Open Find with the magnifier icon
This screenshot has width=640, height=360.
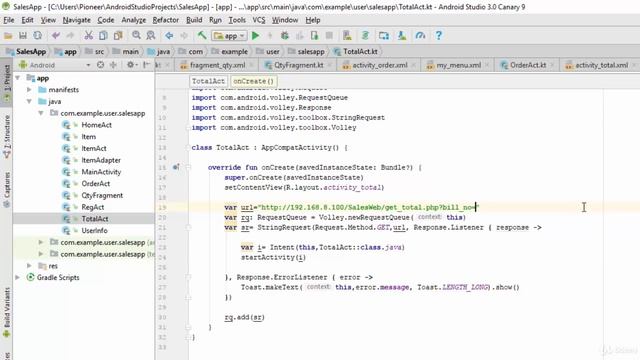tap(136, 36)
